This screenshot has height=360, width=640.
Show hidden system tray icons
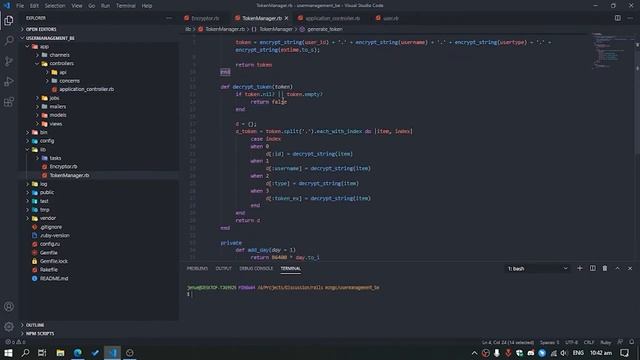pos(474,353)
